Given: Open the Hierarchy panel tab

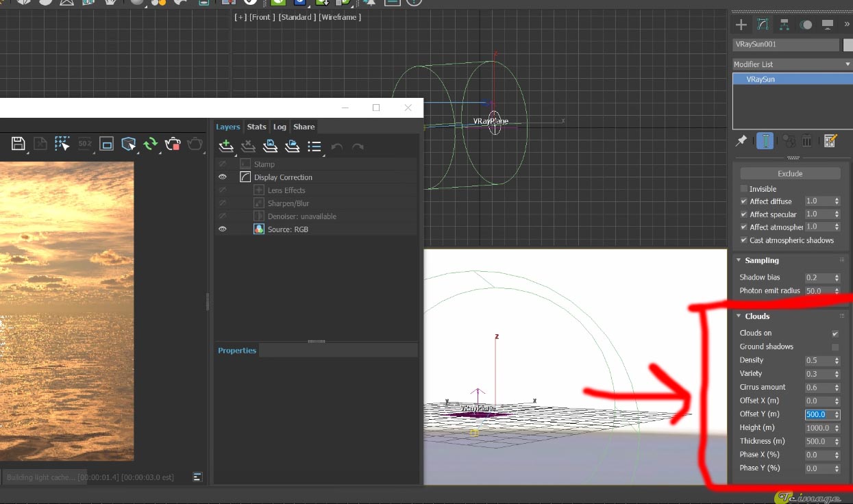Looking at the screenshot, I should (784, 25).
